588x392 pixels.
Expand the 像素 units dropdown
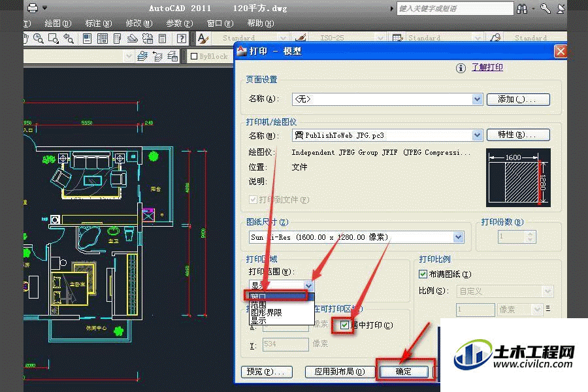tap(538, 310)
